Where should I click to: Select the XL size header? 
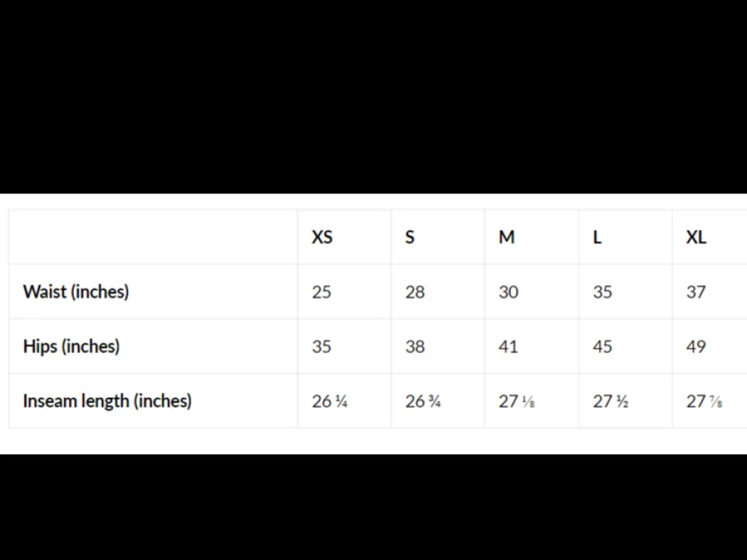click(696, 237)
